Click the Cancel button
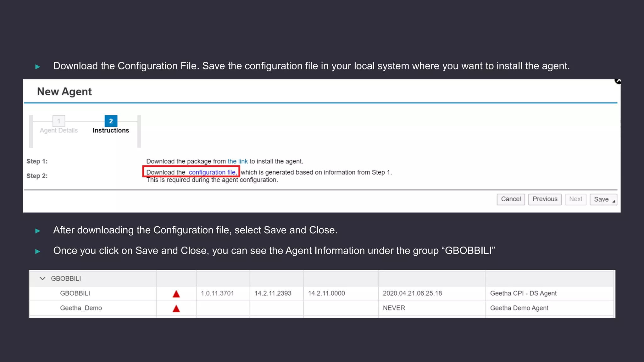This screenshot has width=644, height=362. pyautogui.click(x=511, y=199)
